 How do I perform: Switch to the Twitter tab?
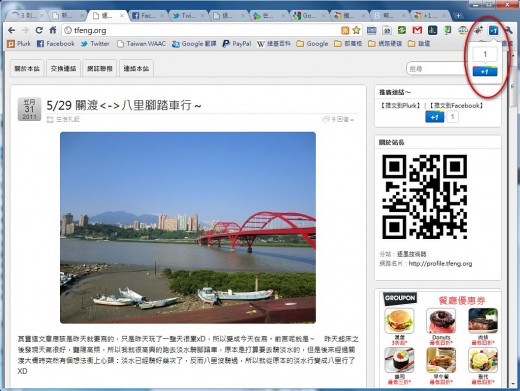188,16
